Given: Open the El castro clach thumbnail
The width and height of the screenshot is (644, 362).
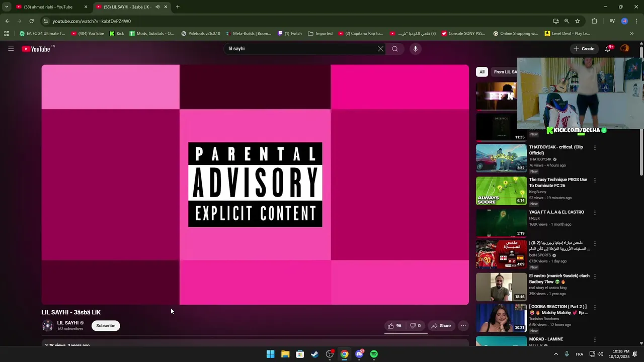Looking at the screenshot, I should 501,287.
